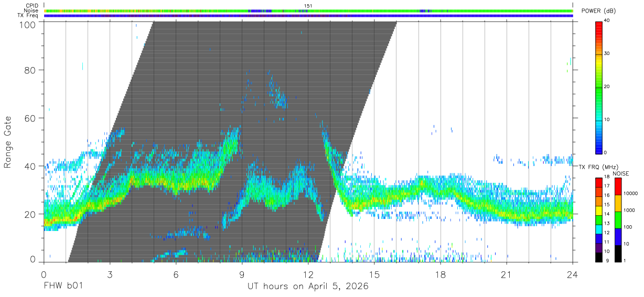Click the 13 MHz tick in TX FRQ legend
The height and width of the screenshot is (297, 644).
coord(607,223)
